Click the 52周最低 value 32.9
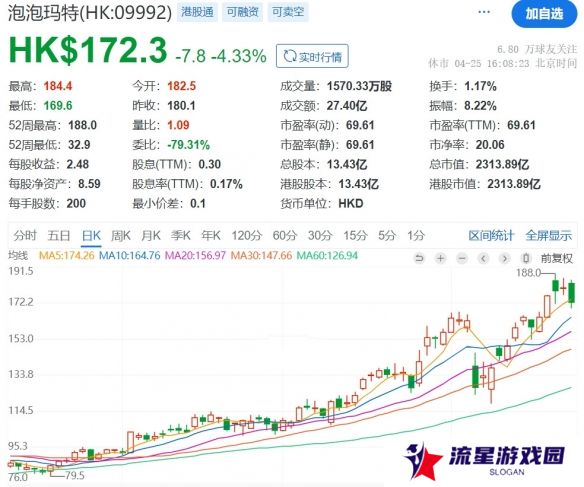The height and width of the screenshot is (487, 584). tap(79, 144)
